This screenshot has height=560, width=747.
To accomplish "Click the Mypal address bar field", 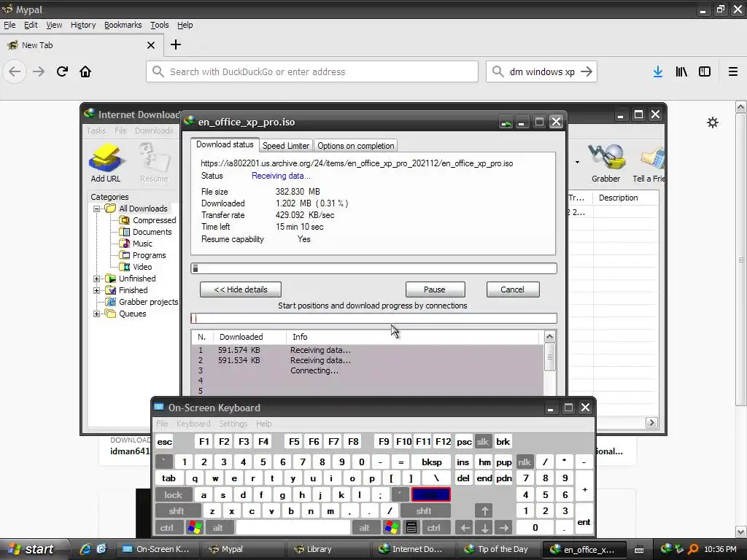I will pyautogui.click(x=312, y=72).
